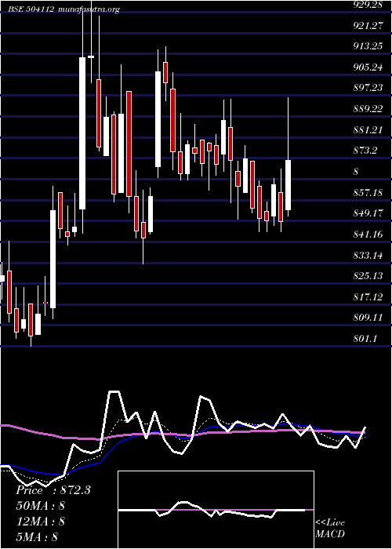Click the 'Price : 872.3' readout
This screenshot has height=549, width=392.
coord(53,490)
